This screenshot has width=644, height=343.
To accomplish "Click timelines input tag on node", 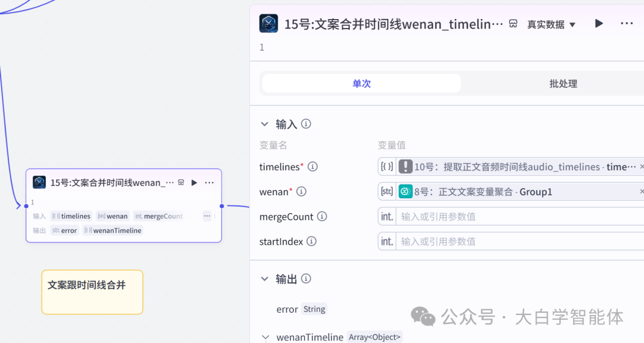I will coord(71,216).
